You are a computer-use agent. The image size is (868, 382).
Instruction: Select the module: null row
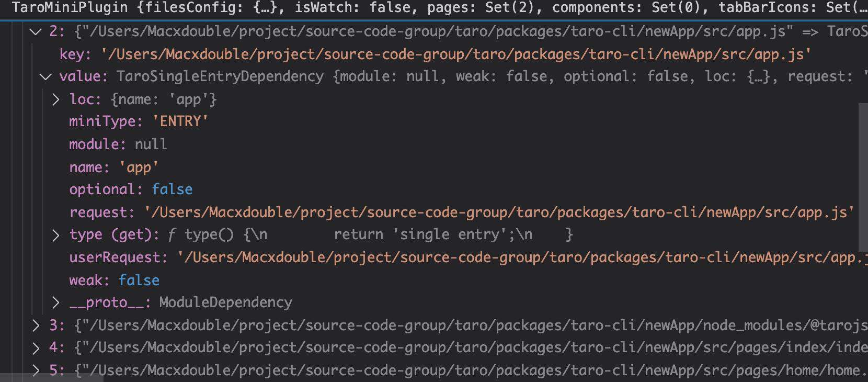(118, 144)
